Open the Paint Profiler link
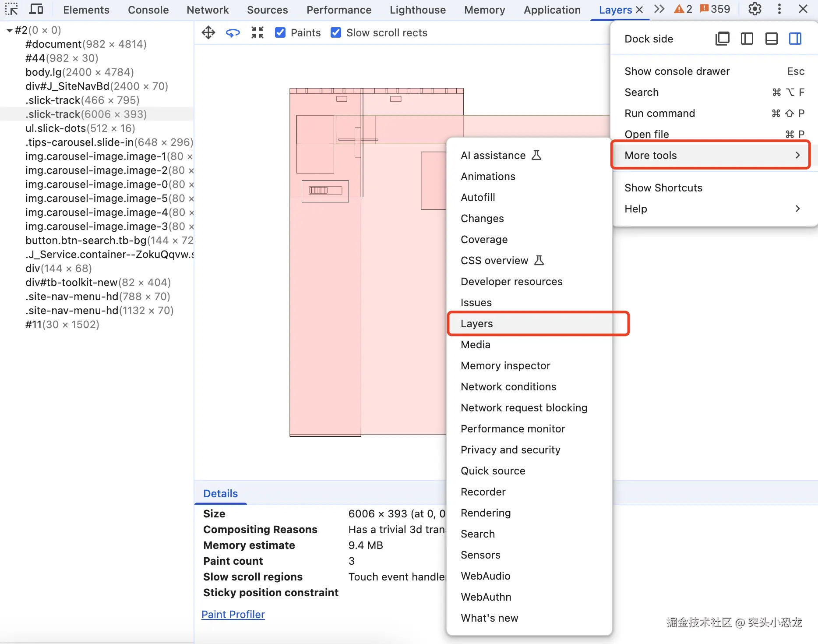818x644 pixels. [233, 615]
